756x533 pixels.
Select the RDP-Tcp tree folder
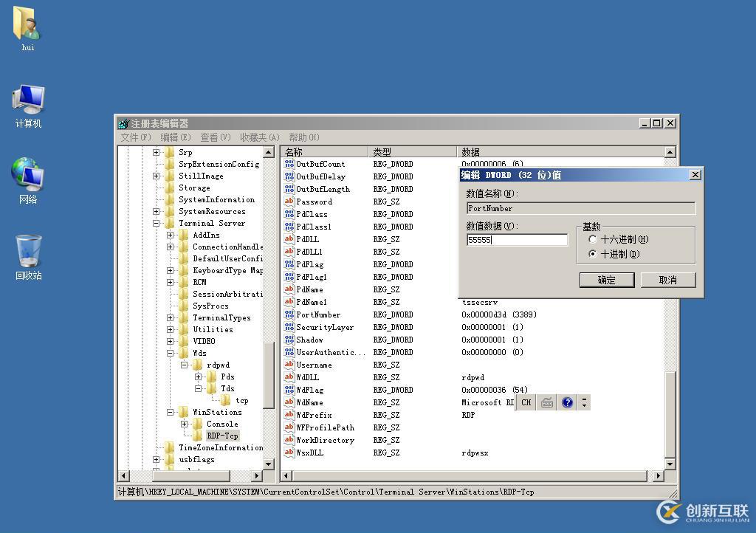click(221, 436)
